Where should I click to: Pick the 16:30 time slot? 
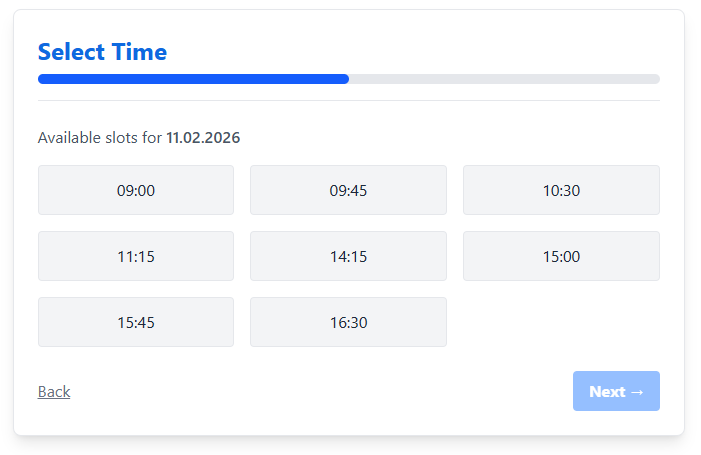348,322
